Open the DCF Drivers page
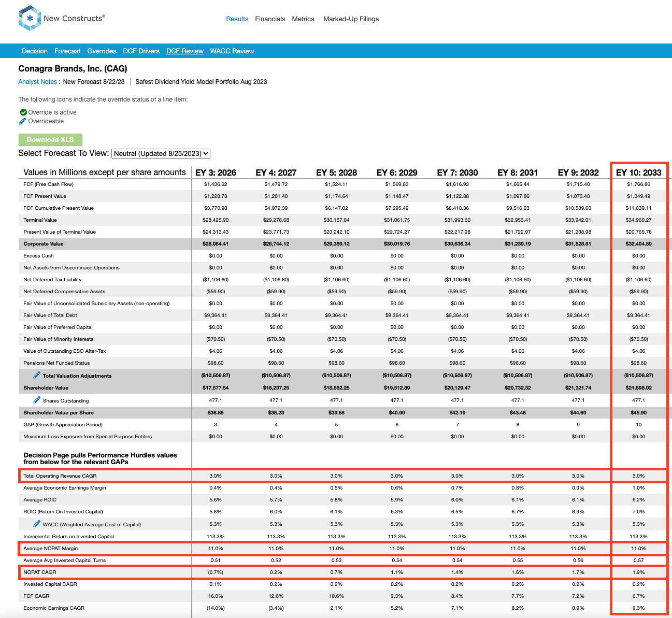The width and height of the screenshot is (672, 618). (141, 51)
